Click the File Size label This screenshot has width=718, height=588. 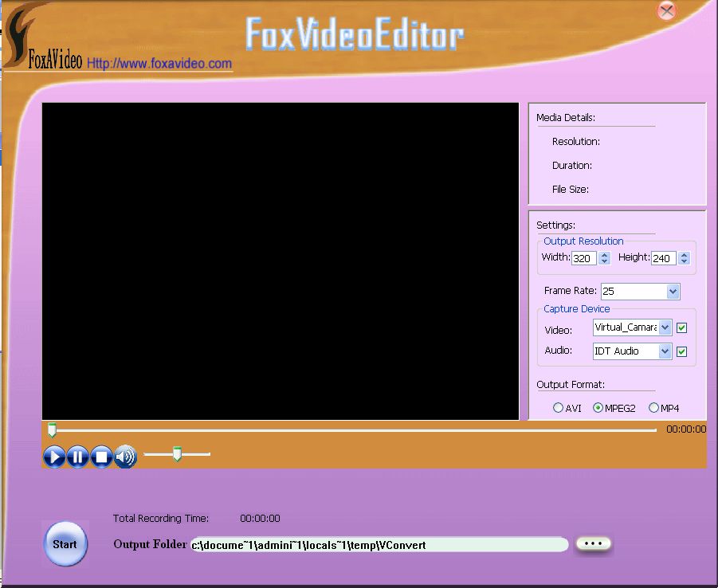pyautogui.click(x=571, y=189)
